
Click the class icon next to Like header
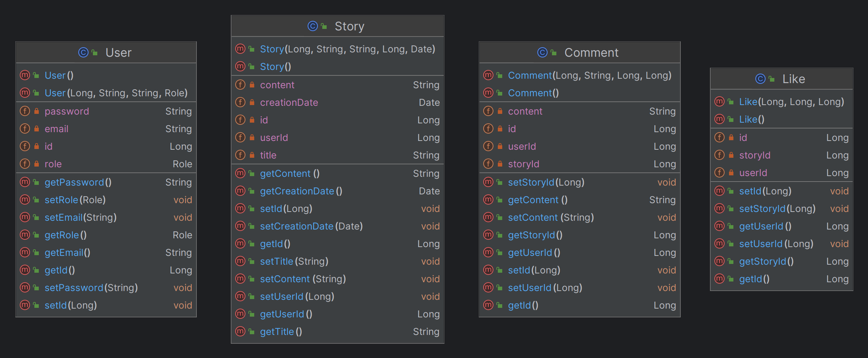760,79
